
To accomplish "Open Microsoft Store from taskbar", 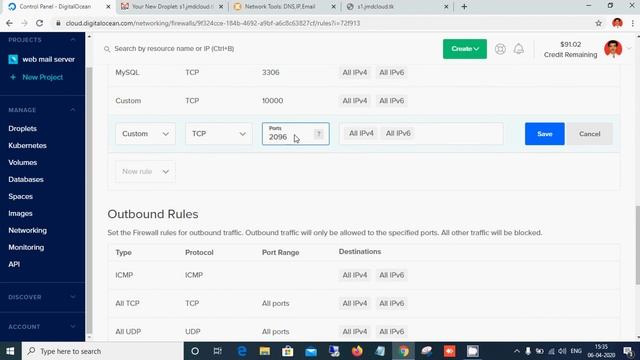I will pos(288,351).
